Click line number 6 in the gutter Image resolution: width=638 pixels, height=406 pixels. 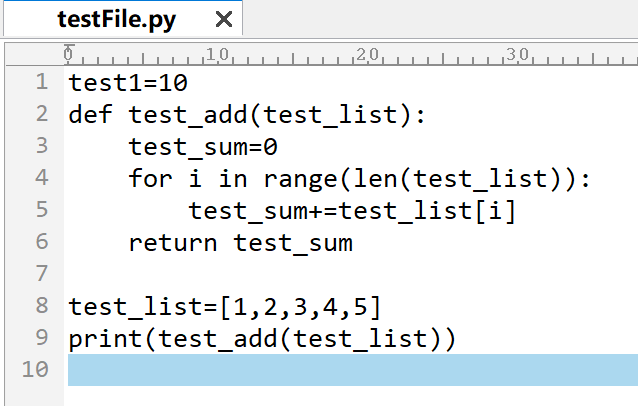pos(41,242)
